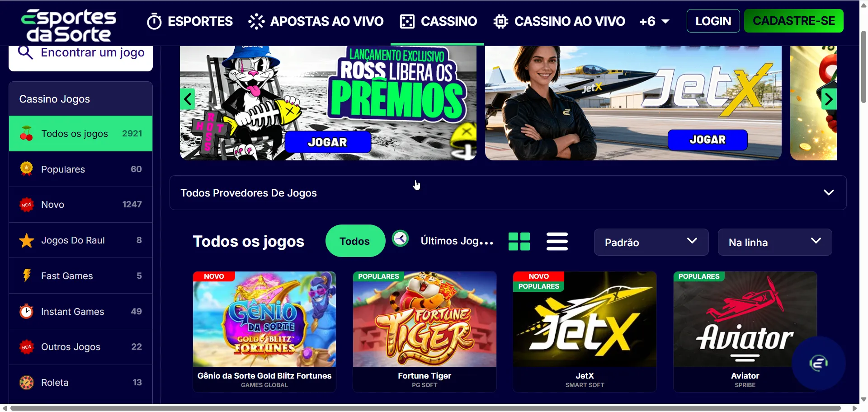Toggle the Últimos Jogos filter
This screenshot has height=412, width=868.
pyautogui.click(x=457, y=241)
